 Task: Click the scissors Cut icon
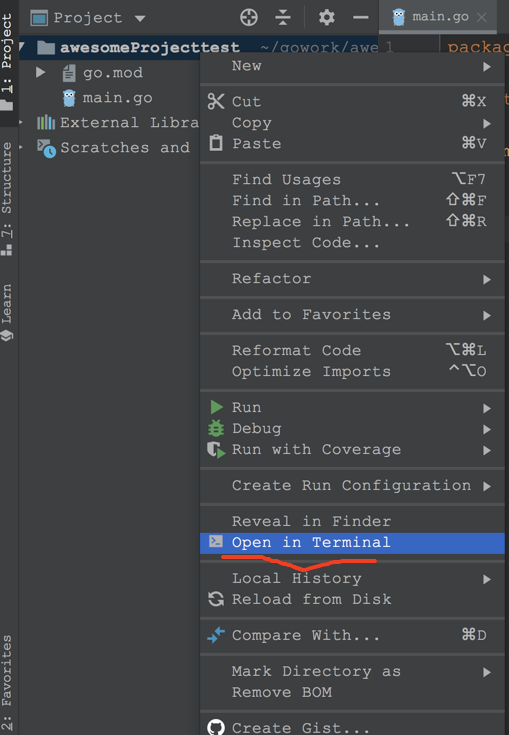point(216,101)
